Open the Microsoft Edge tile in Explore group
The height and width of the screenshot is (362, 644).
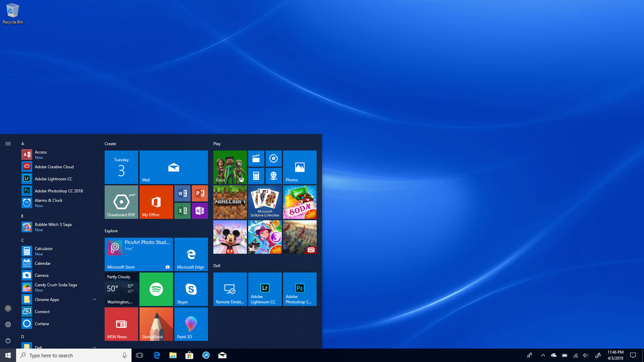coord(191,255)
